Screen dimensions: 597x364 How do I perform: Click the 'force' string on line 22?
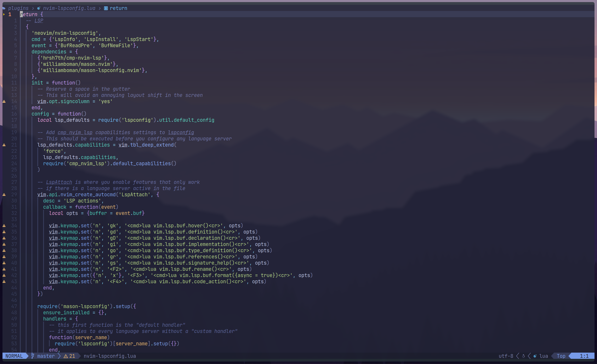pos(53,151)
